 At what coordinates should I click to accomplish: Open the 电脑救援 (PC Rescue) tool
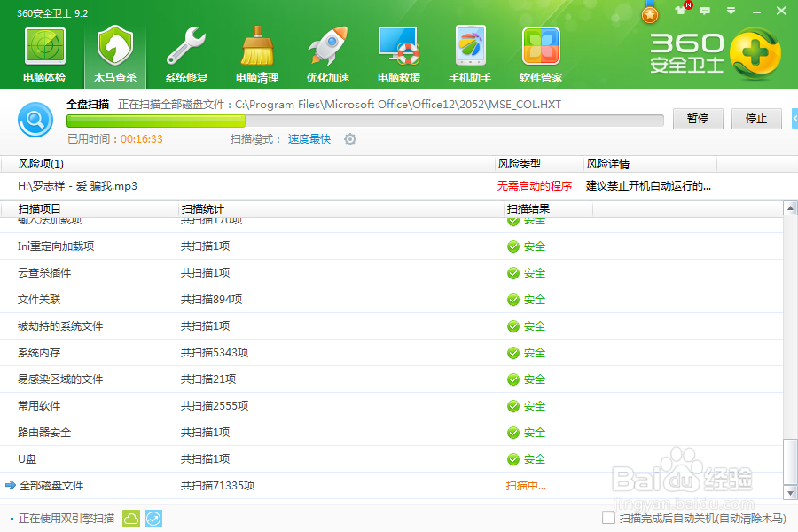[x=398, y=51]
